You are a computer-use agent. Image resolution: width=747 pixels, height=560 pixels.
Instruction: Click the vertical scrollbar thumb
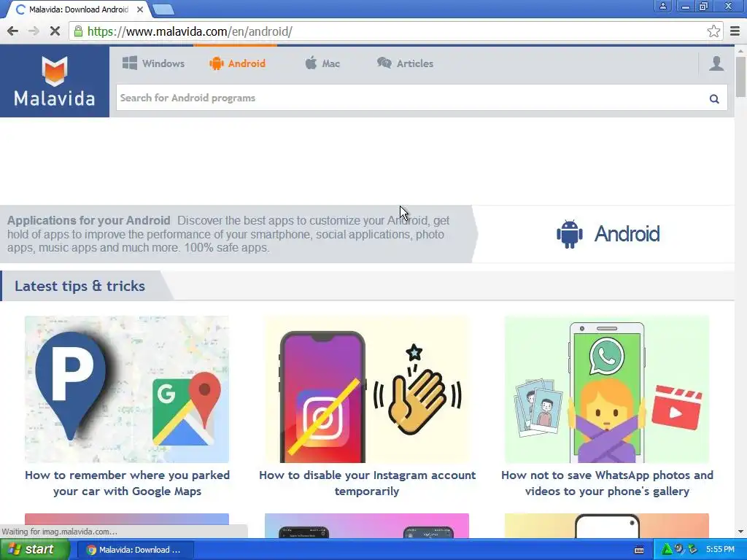point(740,76)
